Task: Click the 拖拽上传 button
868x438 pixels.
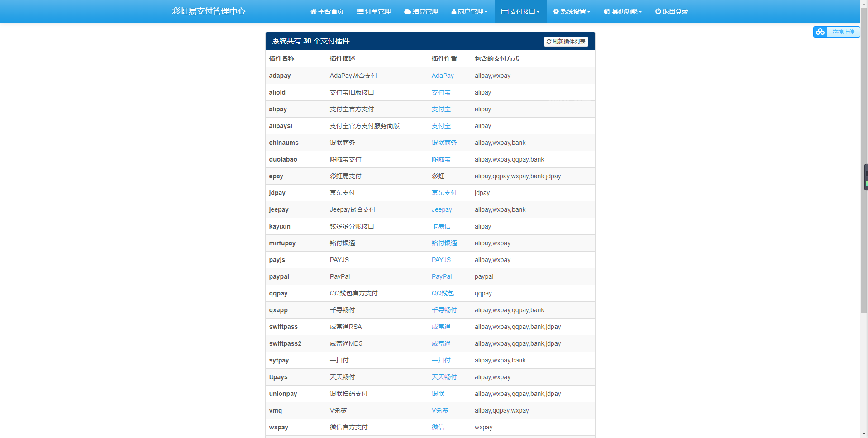Action: 844,32
